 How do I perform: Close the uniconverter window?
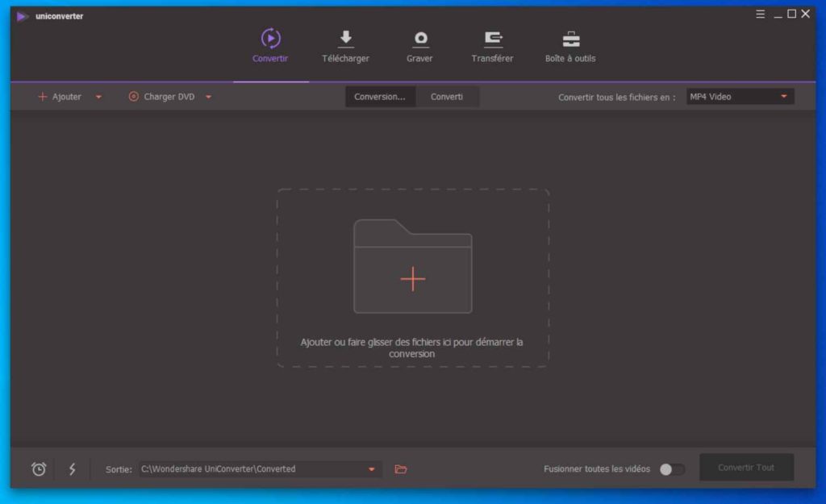coord(806,14)
